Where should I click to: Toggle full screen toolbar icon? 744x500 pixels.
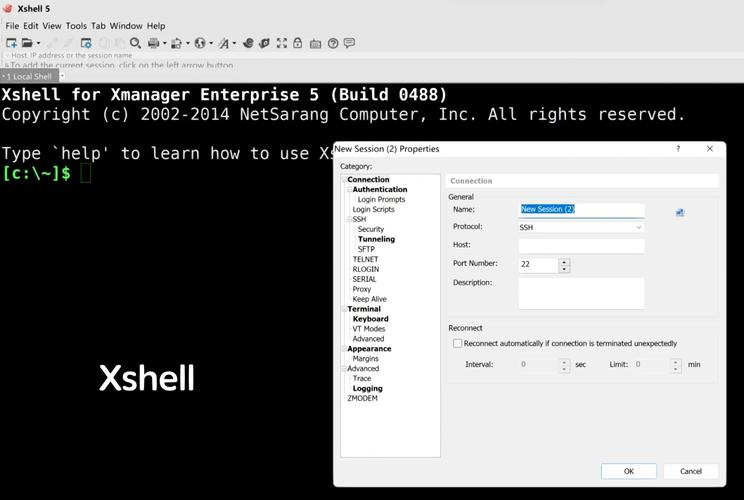(282, 43)
